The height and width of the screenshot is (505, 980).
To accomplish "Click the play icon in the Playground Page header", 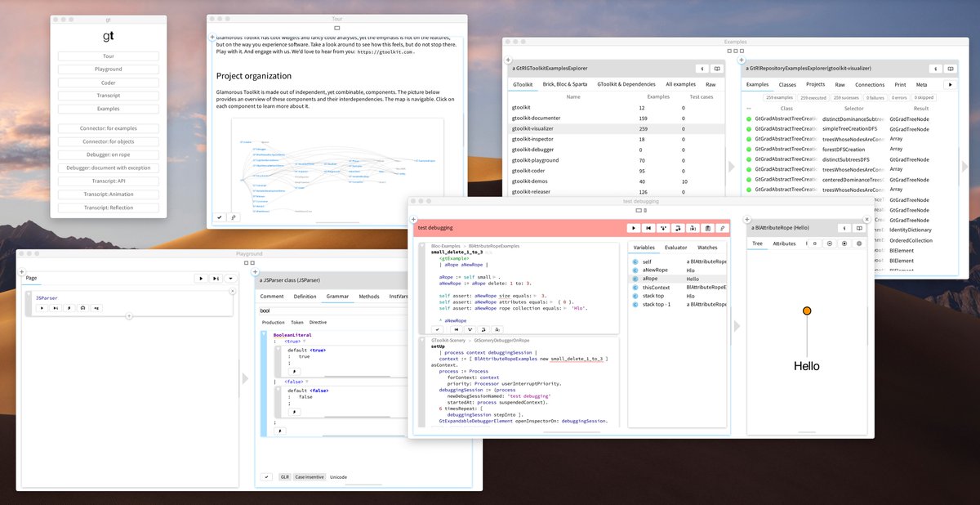I will click(200, 278).
